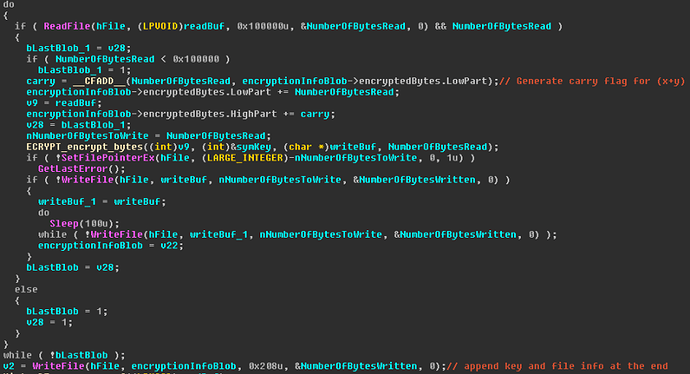Viewport: 690px width, 374px height.
Task: Select 'v28 = bLastBlob_1' line
Action: (78, 125)
